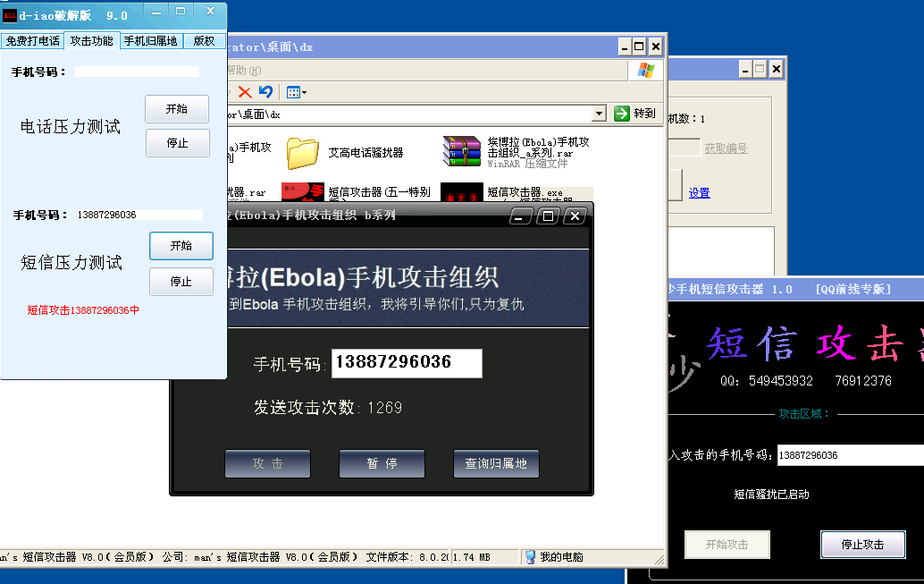This screenshot has height=584, width=924.
Task: Click the Explorer address bar path field
Action: point(409,114)
